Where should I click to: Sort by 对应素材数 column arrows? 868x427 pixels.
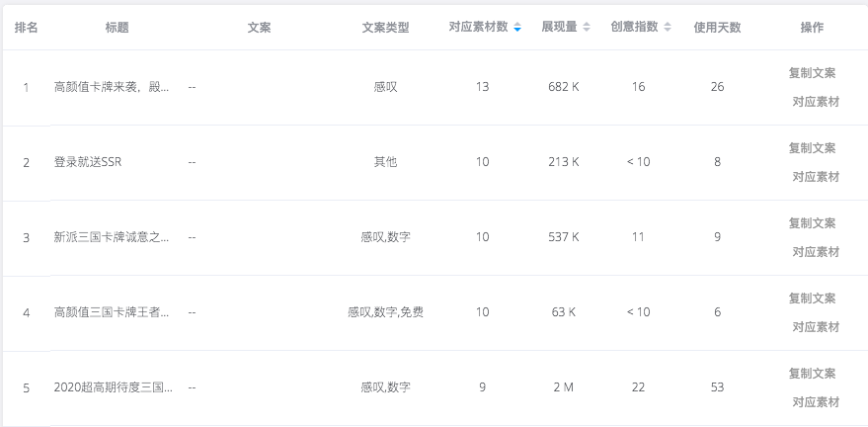coord(517,27)
